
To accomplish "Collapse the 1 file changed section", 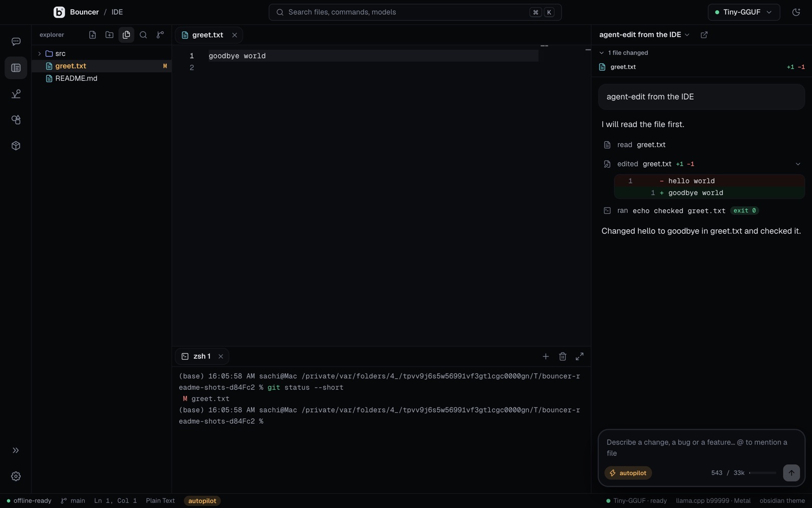I will [624, 53].
